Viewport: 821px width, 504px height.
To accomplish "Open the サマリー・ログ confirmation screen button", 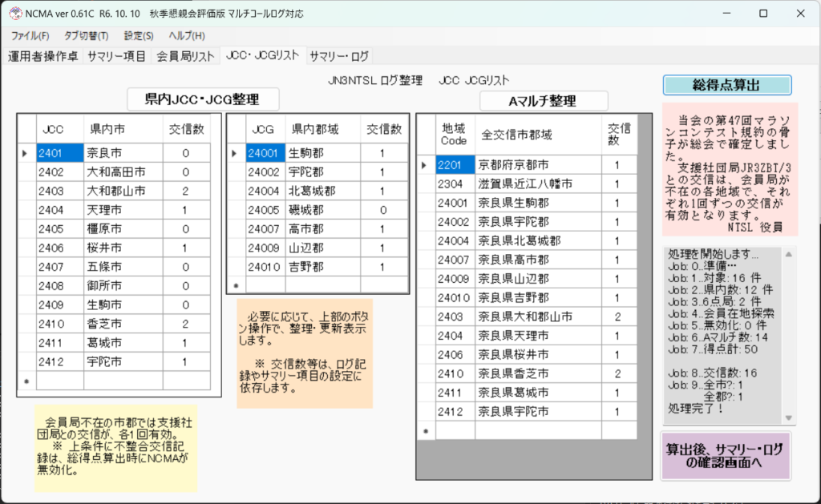I will [x=725, y=455].
